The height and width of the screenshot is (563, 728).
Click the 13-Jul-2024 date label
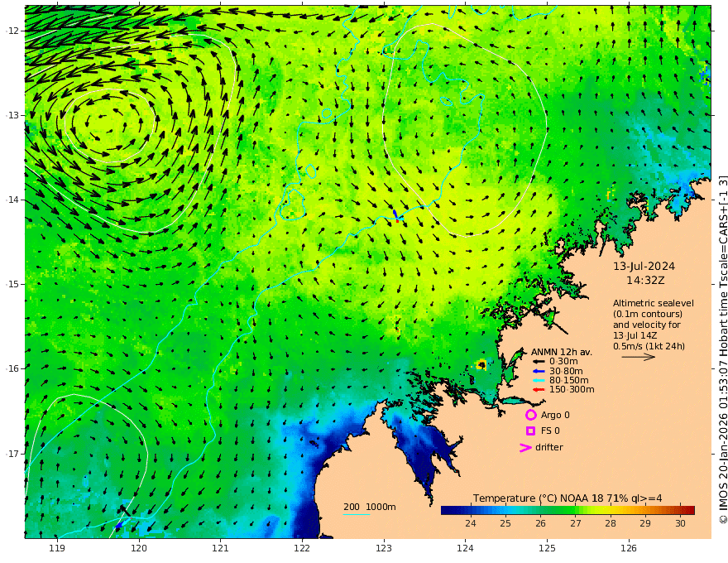(x=644, y=266)
